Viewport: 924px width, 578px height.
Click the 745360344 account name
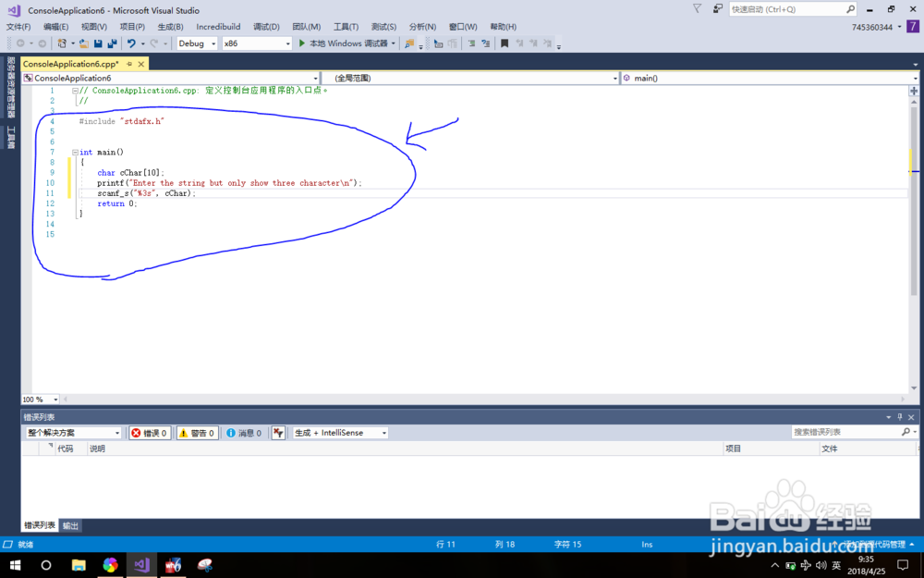(872, 27)
